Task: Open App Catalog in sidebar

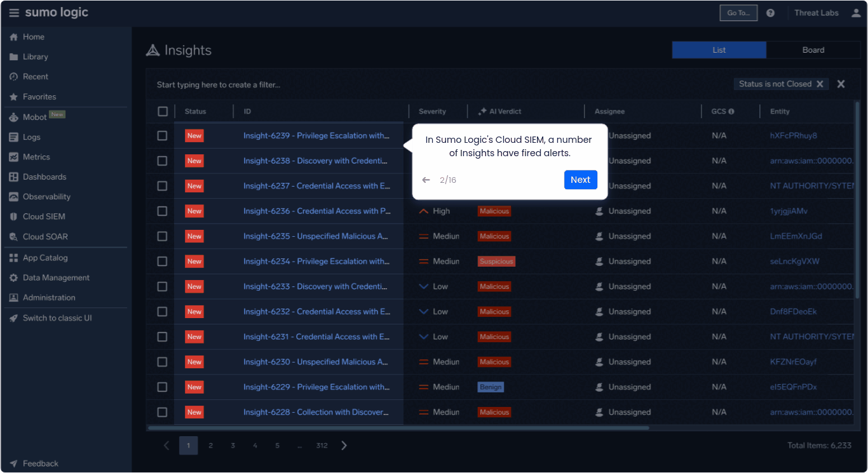Action: coord(45,258)
